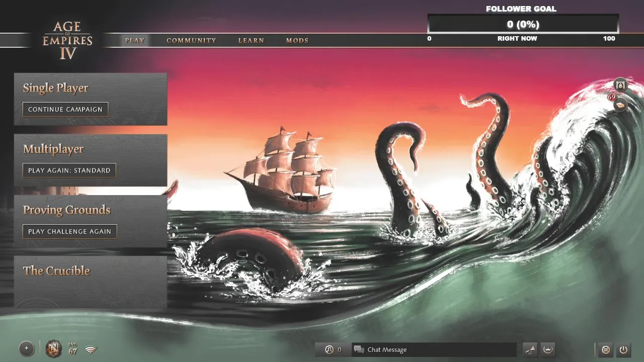Screen dimensions: 644x362
Task: Open the settings gear icon
Action: [x=606, y=349]
